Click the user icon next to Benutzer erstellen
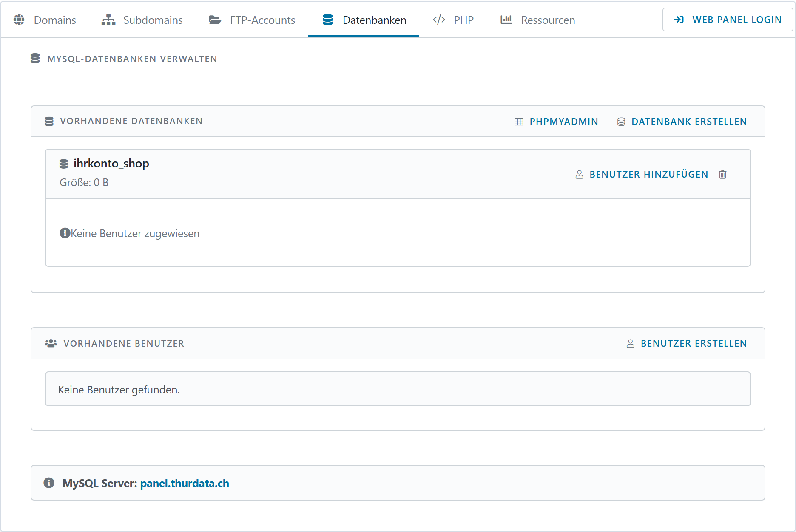This screenshot has width=796, height=532. pyautogui.click(x=631, y=344)
